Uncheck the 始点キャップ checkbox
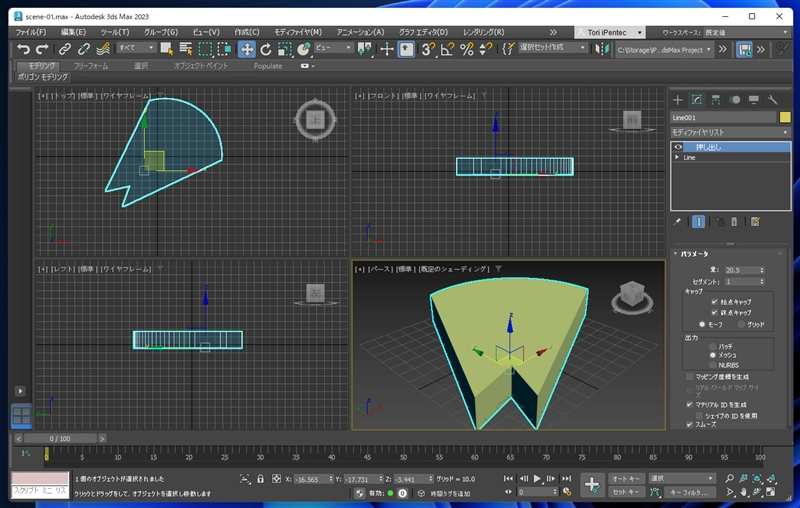 pos(714,301)
